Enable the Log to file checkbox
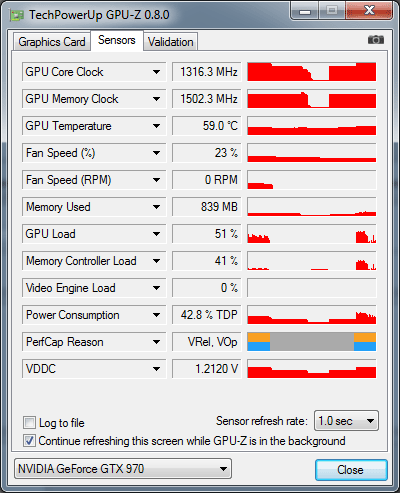 click(x=29, y=422)
